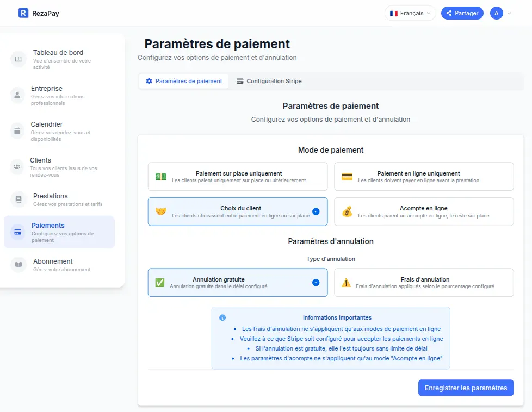Click the Paramètres d'annulation heading
The height and width of the screenshot is (412, 532).
pos(331,241)
